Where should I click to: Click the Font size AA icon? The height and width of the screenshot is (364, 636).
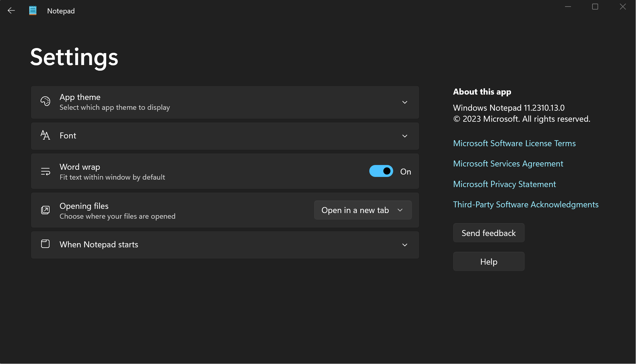pyautogui.click(x=45, y=135)
